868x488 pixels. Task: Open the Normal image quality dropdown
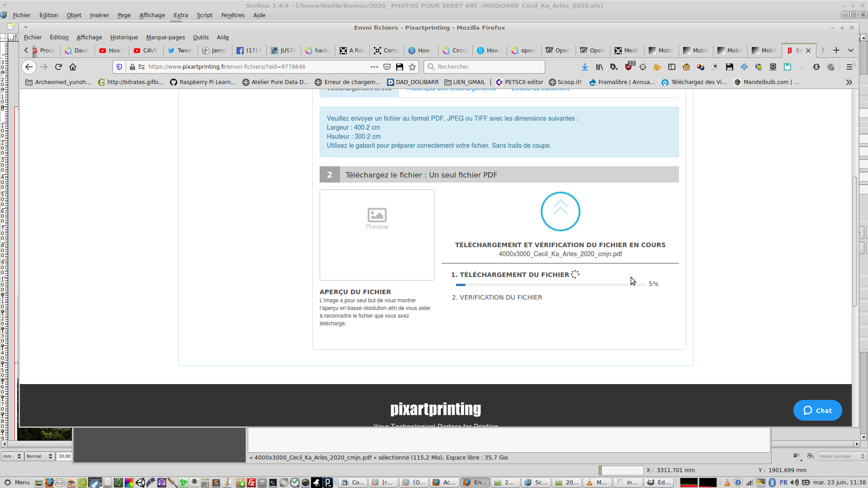coord(39,456)
